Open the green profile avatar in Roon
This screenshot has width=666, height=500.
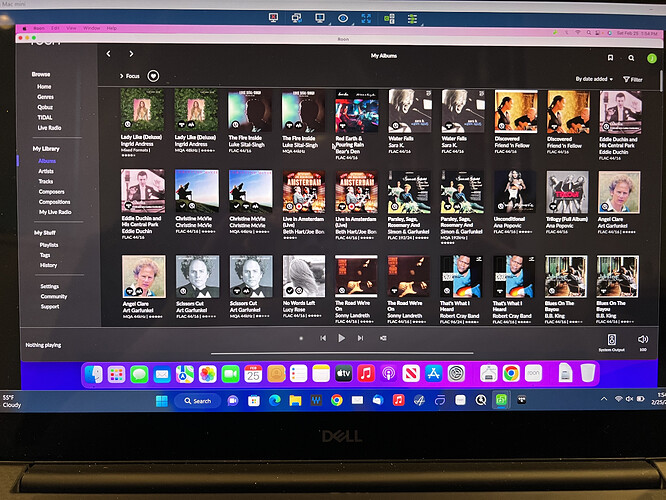point(652,58)
